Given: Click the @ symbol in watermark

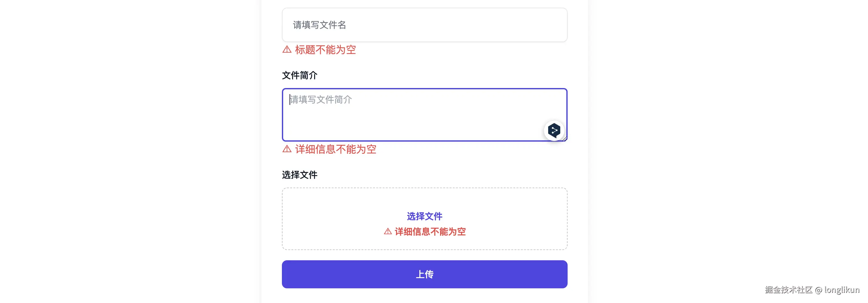Looking at the screenshot, I should (819, 290).
